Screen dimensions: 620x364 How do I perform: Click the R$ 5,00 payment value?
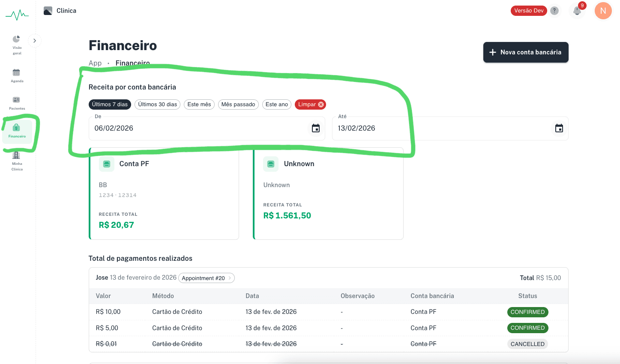coord(107,328)
